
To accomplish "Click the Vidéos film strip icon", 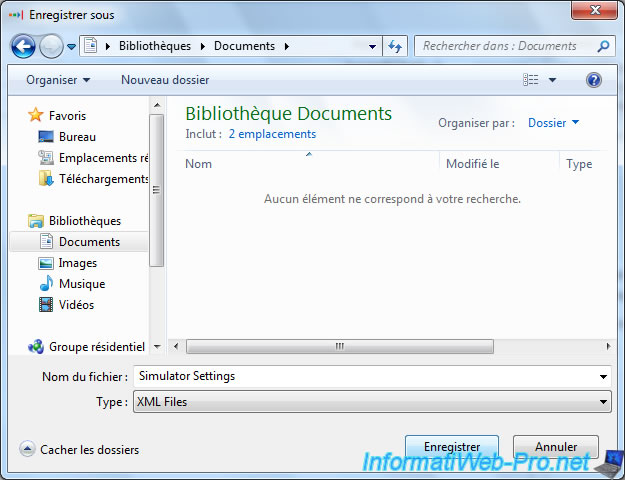I will tap(46, 305).
